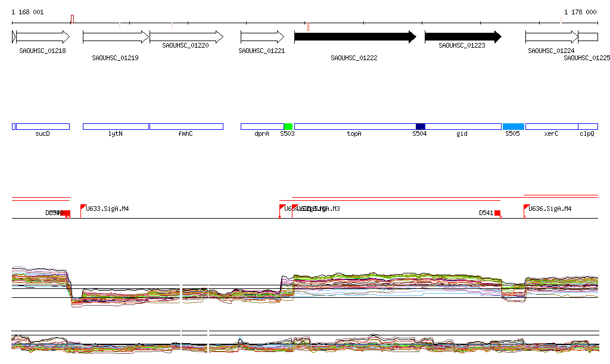610x364 pixels.
Task: Select the SAOUHSC_01219 gene arrow
Action: click(116, 37)
